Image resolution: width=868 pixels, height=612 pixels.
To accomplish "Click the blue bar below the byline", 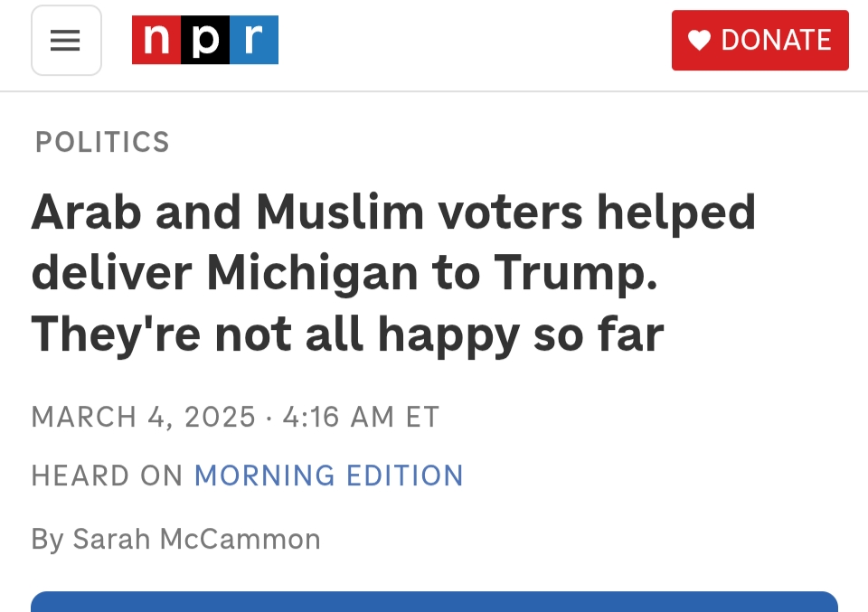I will coord(434,601).
